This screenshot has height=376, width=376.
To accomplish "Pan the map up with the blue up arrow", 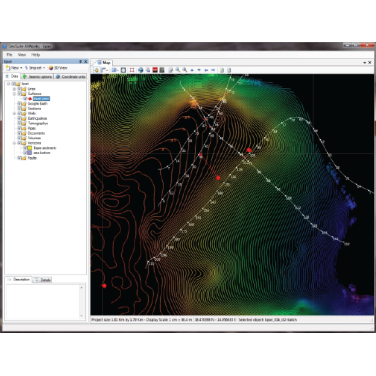I will [x=192, y=70].
